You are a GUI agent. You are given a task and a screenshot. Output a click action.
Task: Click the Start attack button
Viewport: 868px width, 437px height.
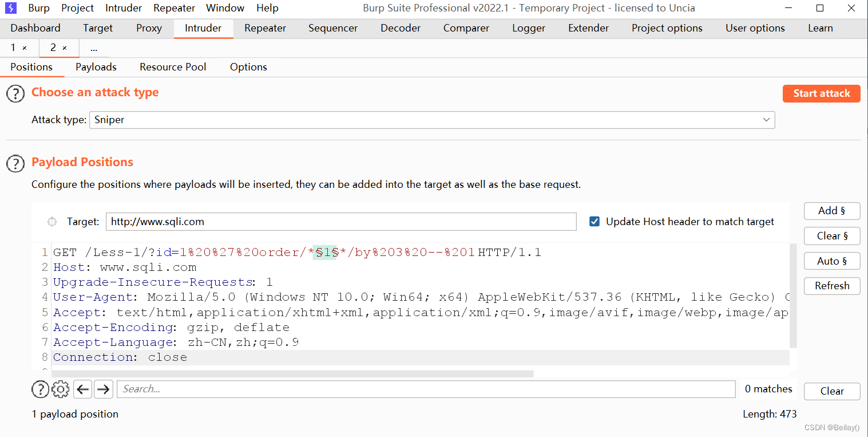822,93
